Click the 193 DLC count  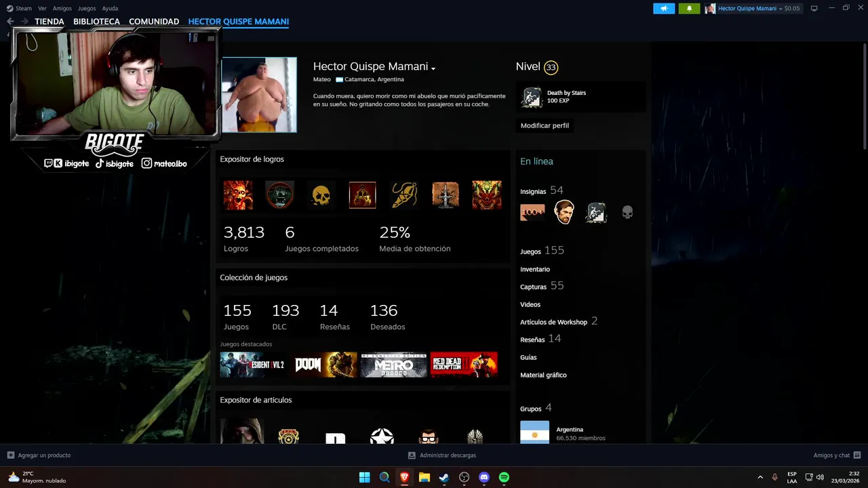tap(285, 310)
